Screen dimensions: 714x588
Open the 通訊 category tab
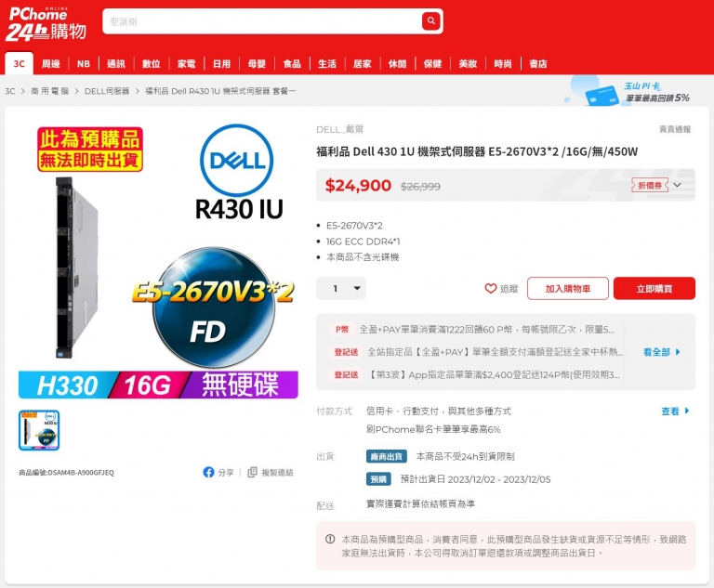tap(115, 64)
